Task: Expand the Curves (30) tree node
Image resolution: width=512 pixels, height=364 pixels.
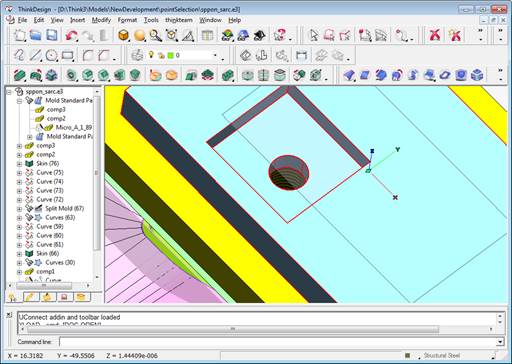Action: click(19, 263)
